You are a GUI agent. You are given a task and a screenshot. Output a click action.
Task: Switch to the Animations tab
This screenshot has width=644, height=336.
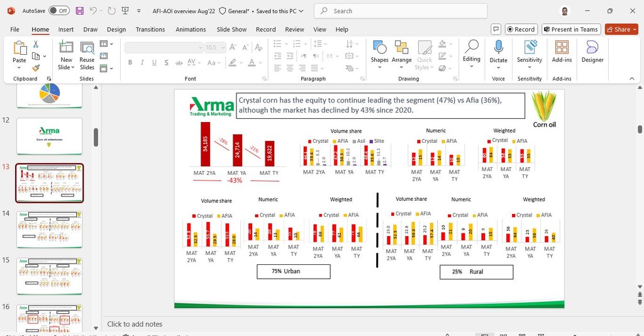click(191, 29)
